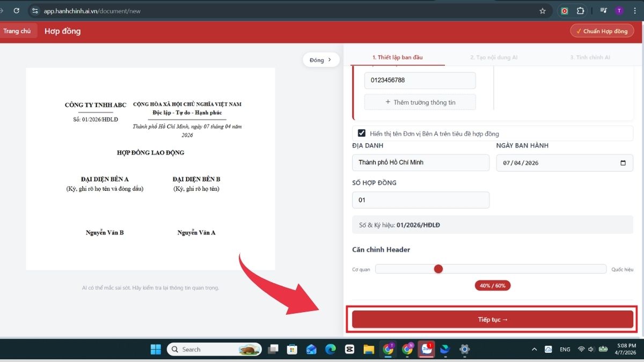
Task: Open the Chrome three-dot menu
Action: pyautogui.click(x=635, y=11)
